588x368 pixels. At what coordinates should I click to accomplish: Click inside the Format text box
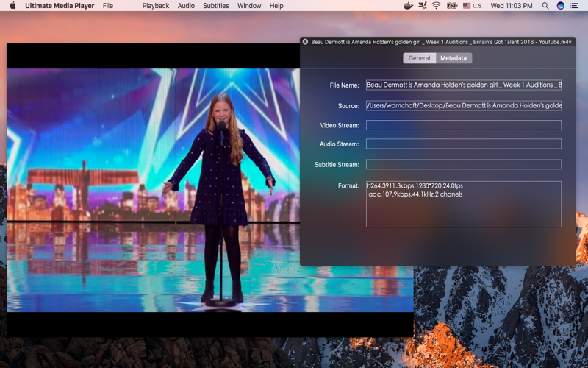pyautogui.click(x=464, y=205)
